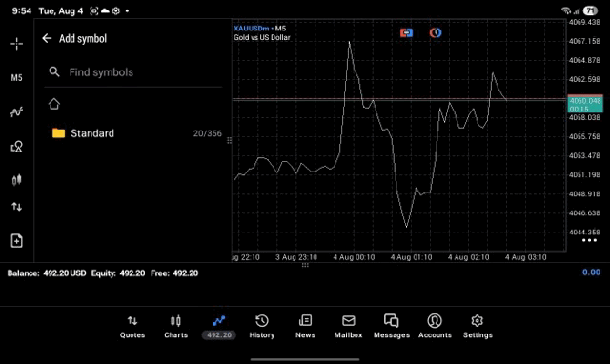The height and width of the screenshot is (364, 610).
Task: Open the drawing objects shapes icon
Action: [16, 146]
